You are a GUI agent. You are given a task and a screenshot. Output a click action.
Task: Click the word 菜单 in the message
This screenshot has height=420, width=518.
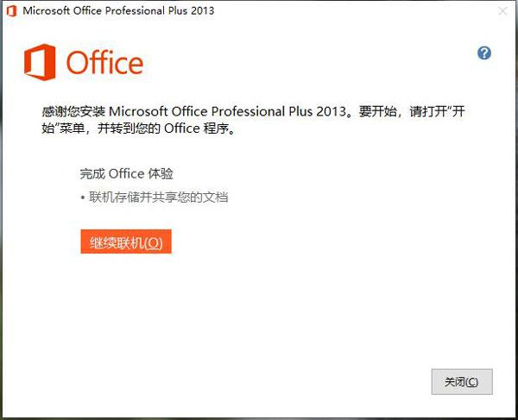(x=72, y=129)
